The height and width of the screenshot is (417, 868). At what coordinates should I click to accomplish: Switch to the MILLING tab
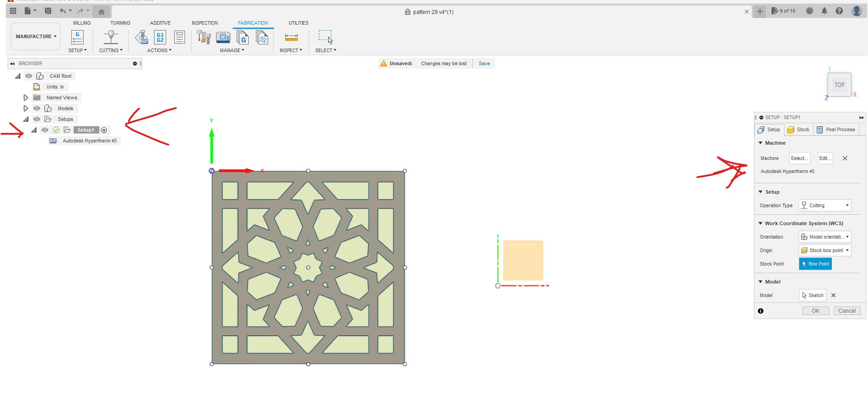82,23
